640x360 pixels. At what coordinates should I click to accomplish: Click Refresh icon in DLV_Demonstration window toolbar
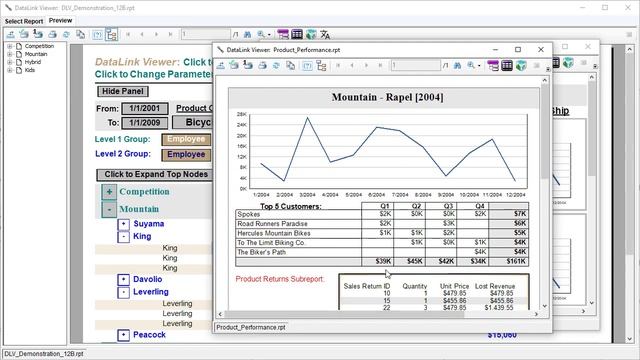(66, 35)
